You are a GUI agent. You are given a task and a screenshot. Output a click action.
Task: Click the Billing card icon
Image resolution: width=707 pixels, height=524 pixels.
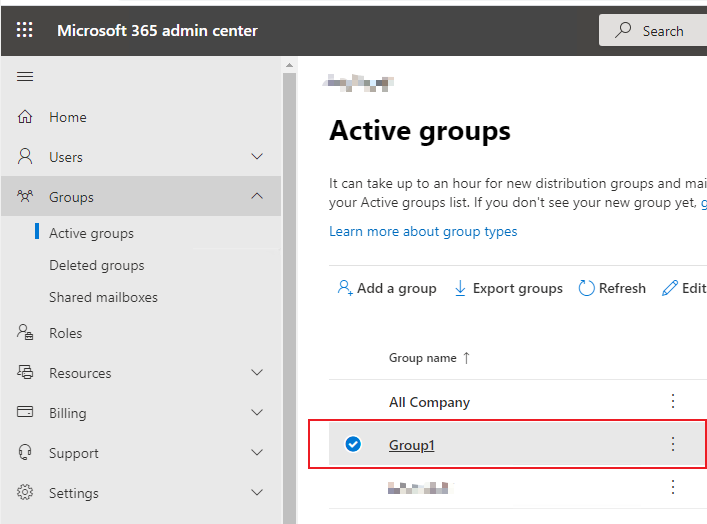click(x=25, y=412)
